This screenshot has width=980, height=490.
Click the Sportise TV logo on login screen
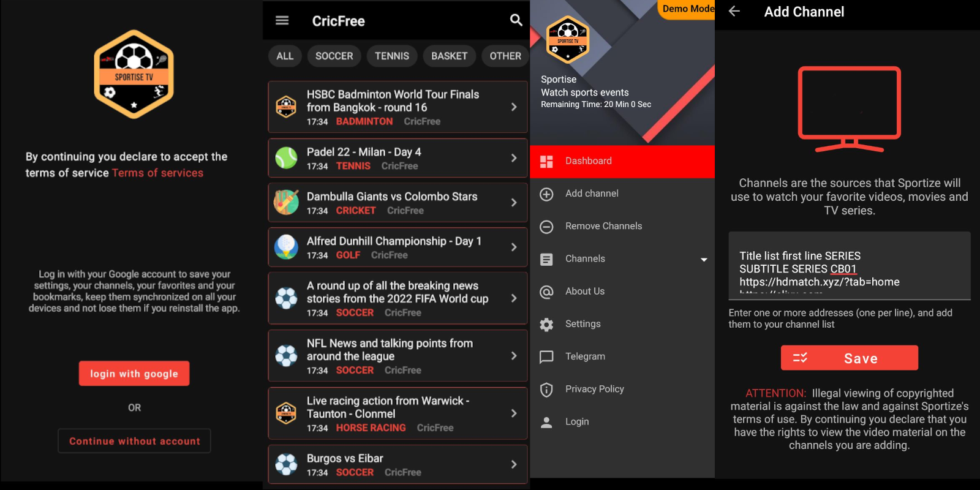click(x=134, y=74)
